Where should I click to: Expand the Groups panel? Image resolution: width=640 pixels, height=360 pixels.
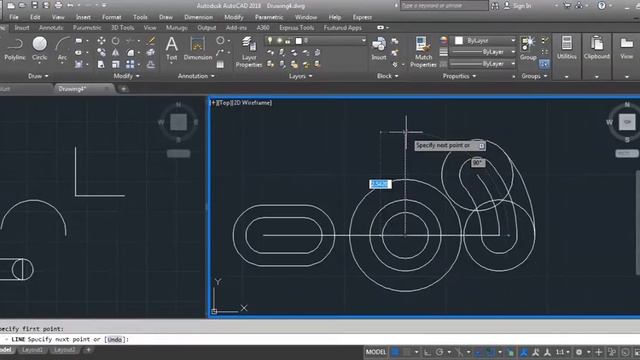534,76
